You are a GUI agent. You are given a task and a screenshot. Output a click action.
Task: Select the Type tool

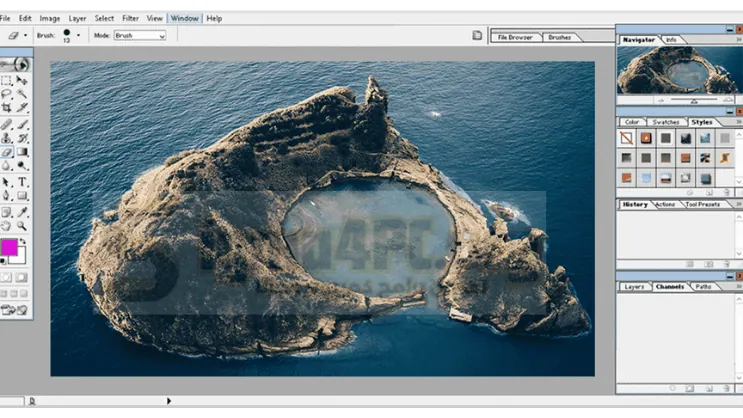(22, 182)
